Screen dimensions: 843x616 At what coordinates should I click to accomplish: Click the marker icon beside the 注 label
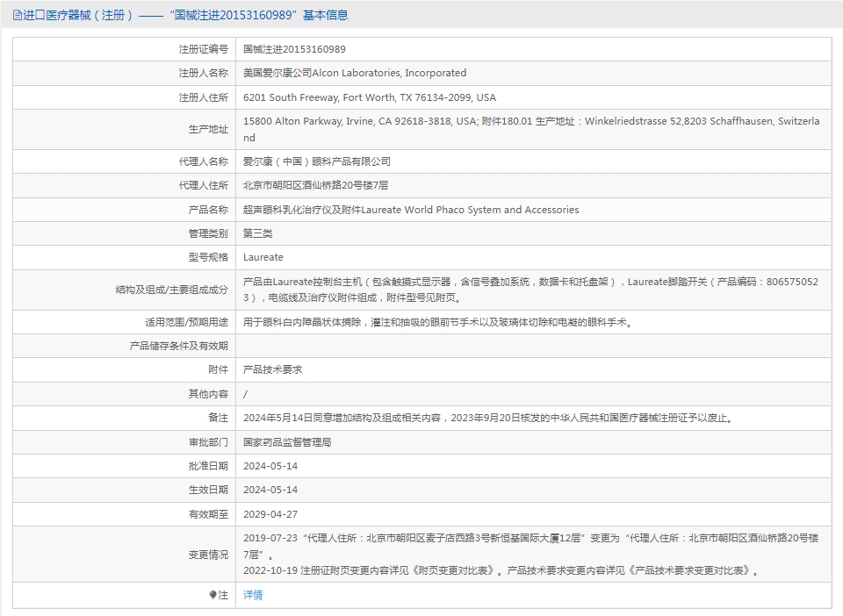pos(213,595)
